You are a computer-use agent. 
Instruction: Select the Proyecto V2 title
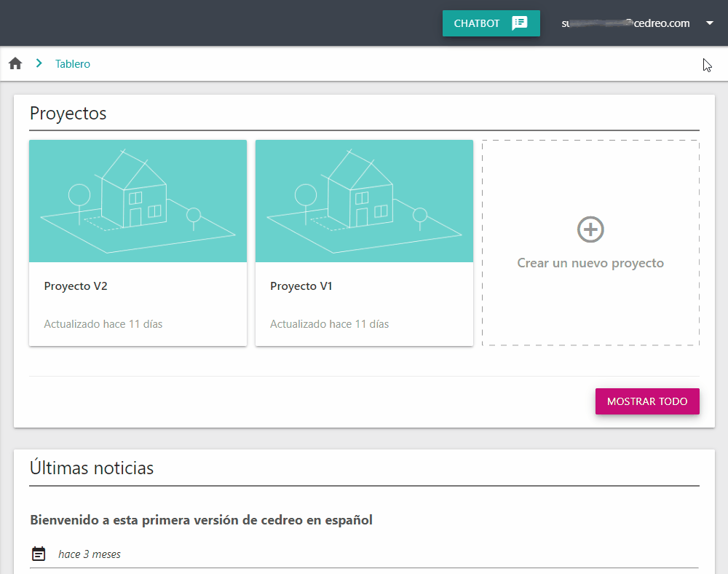76,286
